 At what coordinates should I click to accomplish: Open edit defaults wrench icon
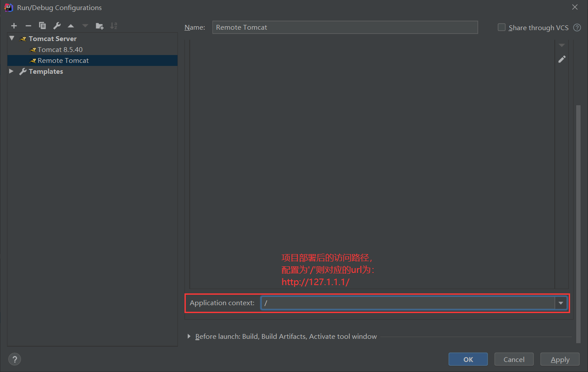[56, 26]
